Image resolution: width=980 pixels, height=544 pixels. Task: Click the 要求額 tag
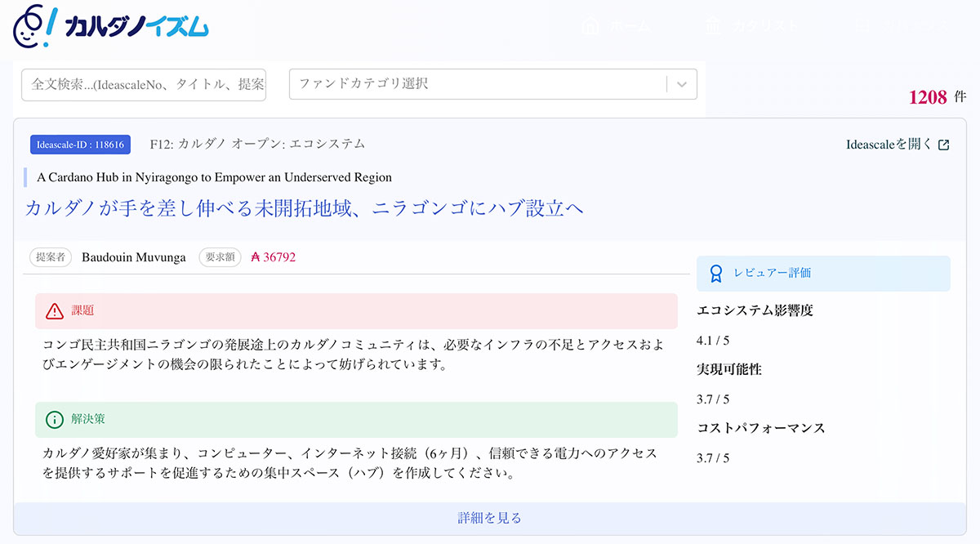coord(220,257)
